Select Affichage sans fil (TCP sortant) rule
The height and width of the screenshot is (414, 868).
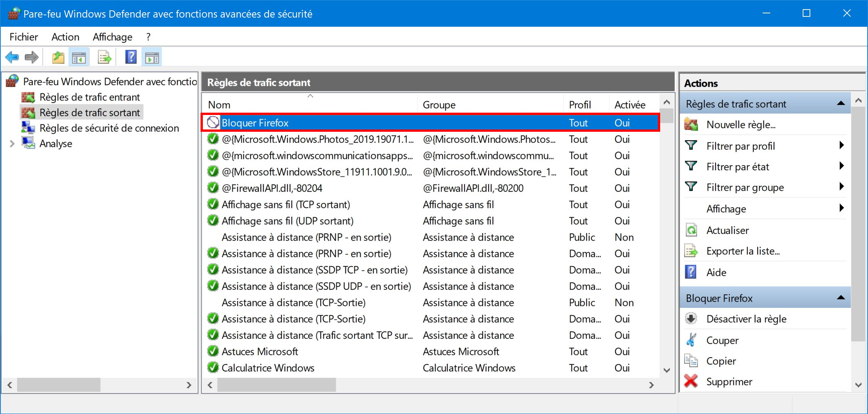tap(286, 204)
